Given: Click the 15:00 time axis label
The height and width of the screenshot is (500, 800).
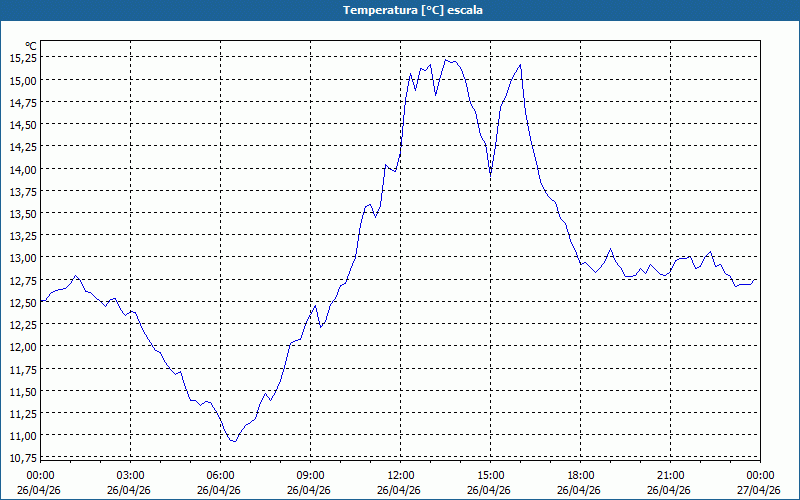Looking at the screenshot, I should 490,476.
